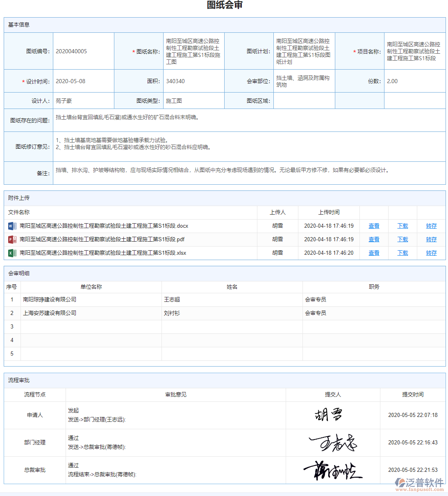Click the Excel attachment file icon
448x496 pixels.
(x=12, y=253)
